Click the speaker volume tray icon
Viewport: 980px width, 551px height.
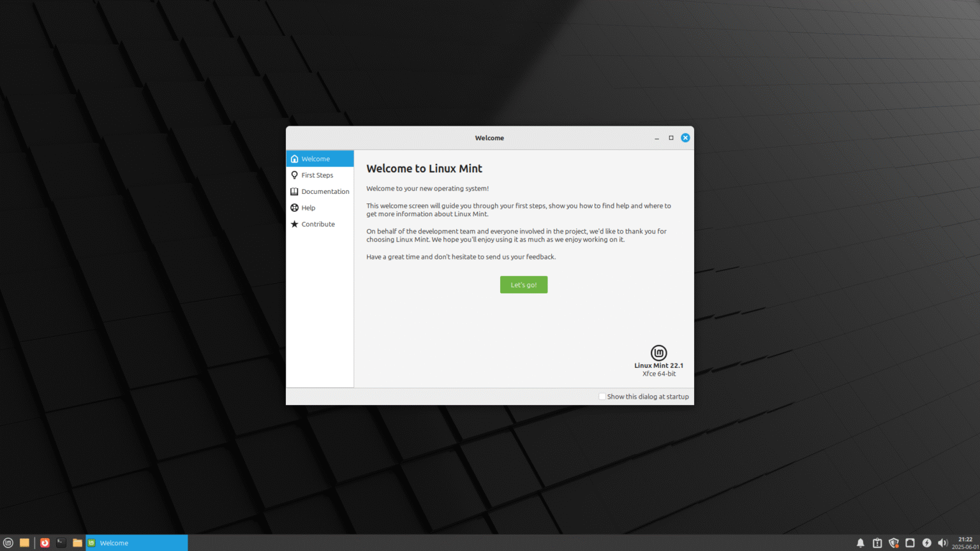[x=942, y=543]
